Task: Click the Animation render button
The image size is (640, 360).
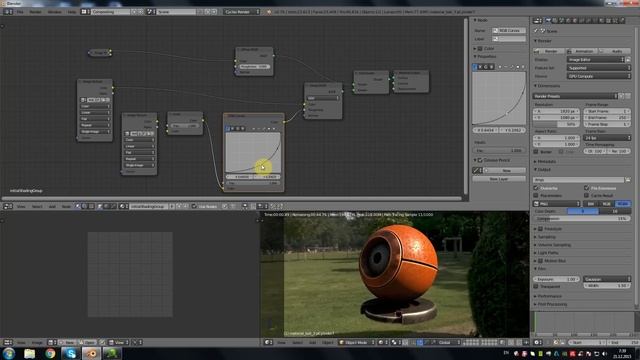Action: [x=582, y=51]
